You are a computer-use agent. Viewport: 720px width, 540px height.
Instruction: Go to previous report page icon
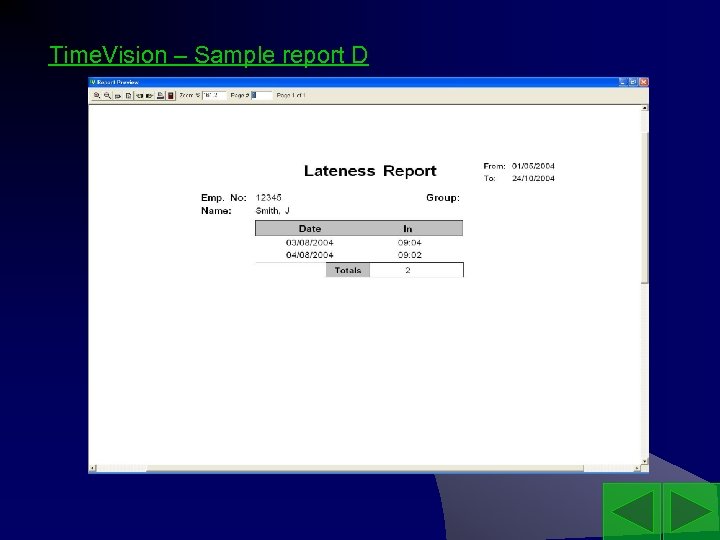pos(139,96)
